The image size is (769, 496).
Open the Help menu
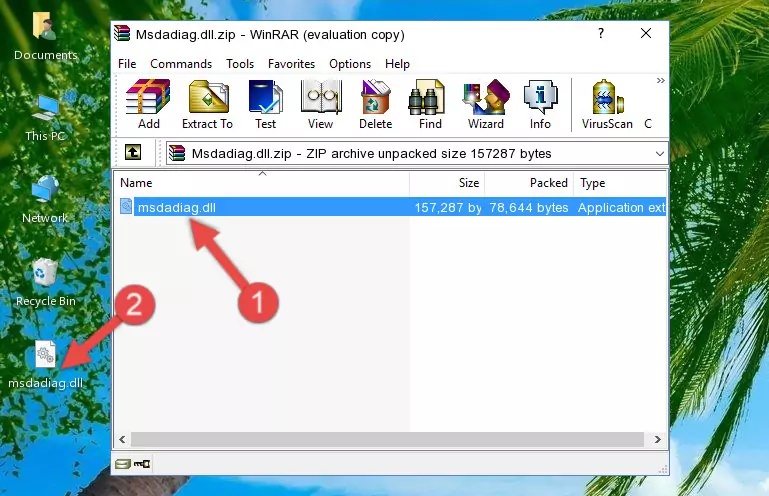tap(397, 64)
